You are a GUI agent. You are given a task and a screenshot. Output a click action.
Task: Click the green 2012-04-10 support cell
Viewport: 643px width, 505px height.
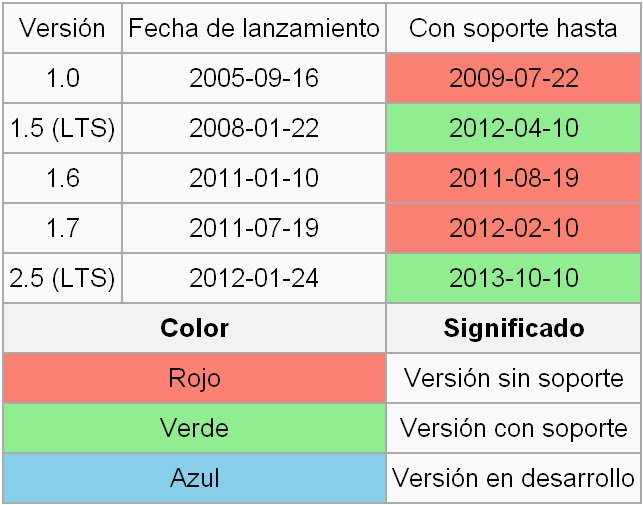pyautogui.click(x=513, y=128)
